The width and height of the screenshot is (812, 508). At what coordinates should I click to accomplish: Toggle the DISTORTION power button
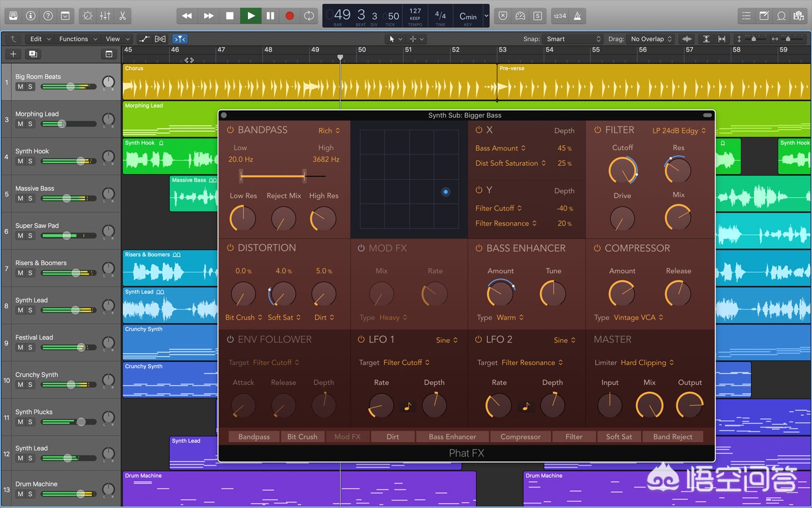230,248
